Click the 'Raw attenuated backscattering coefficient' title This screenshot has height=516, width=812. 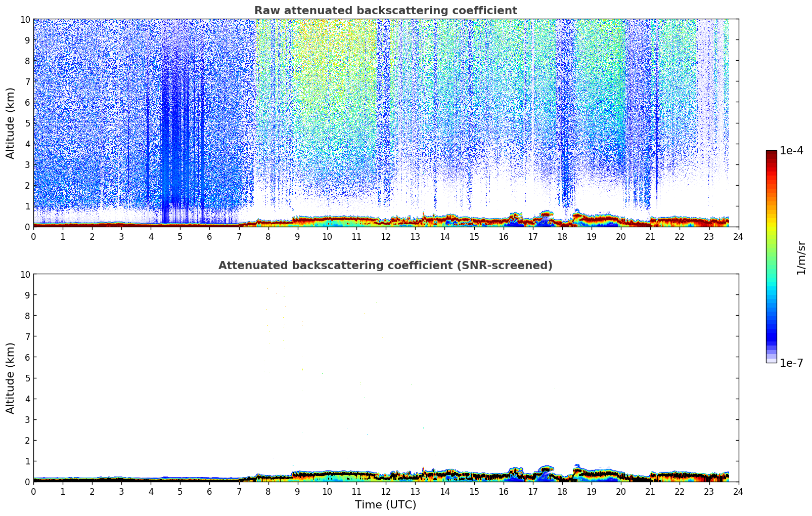pos(386,11)
